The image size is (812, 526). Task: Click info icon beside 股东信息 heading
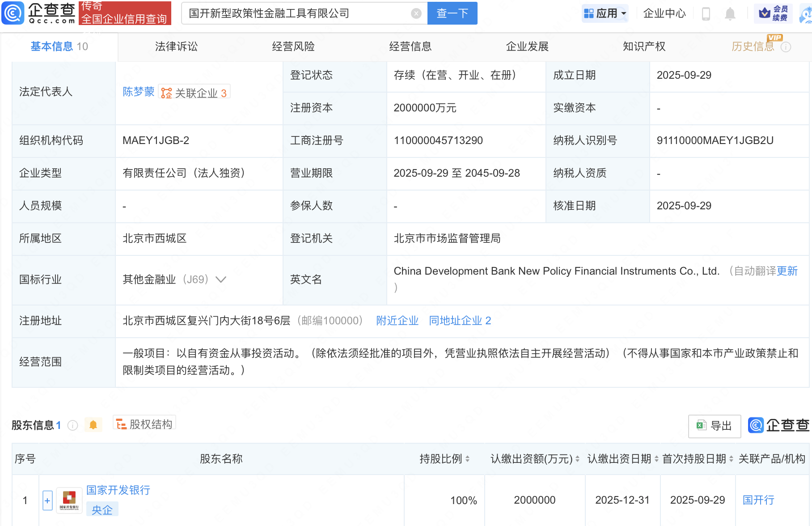click(x=72, y=425)
